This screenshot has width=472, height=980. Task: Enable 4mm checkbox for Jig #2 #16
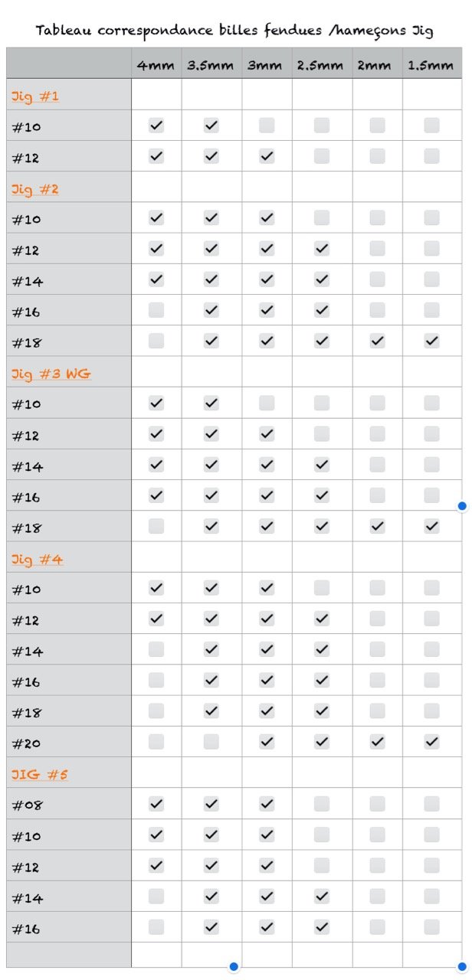point(156,310)
